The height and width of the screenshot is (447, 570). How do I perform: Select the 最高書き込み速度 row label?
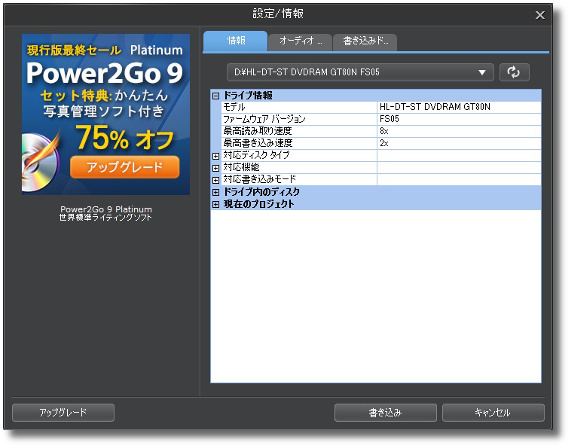[257, 143]
